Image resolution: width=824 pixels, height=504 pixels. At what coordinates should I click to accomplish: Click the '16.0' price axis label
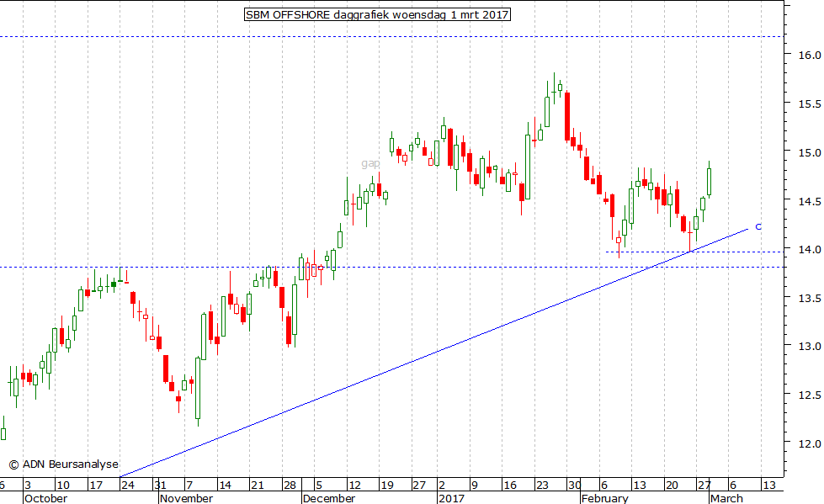coord(810,55)
